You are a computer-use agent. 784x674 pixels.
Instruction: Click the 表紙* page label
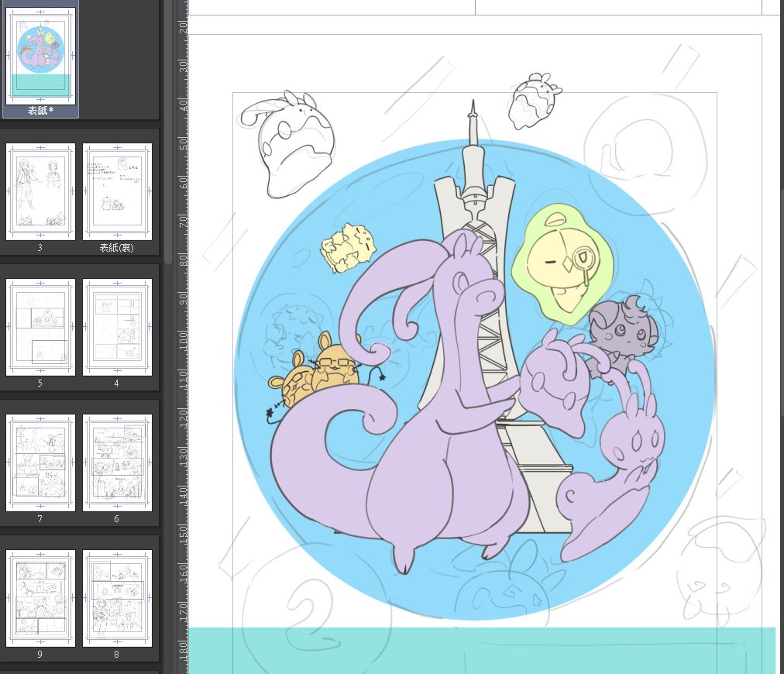[x=40, y=111]
